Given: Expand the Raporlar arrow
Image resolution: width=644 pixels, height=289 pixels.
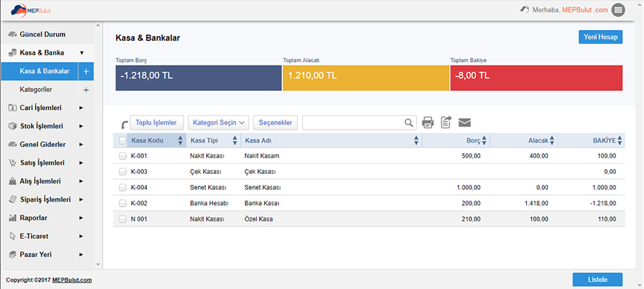Looking at the screenshot, I should point(81,218).
